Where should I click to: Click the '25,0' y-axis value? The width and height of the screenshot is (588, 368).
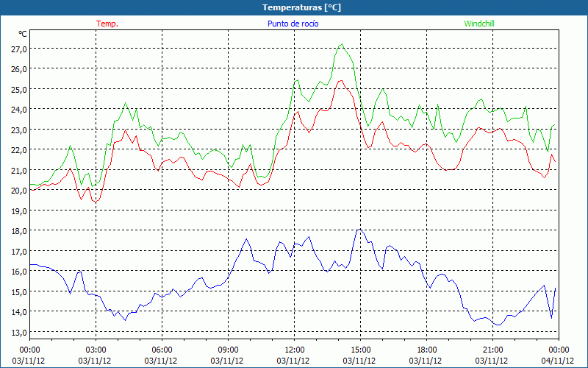click(x=19, y=90)
